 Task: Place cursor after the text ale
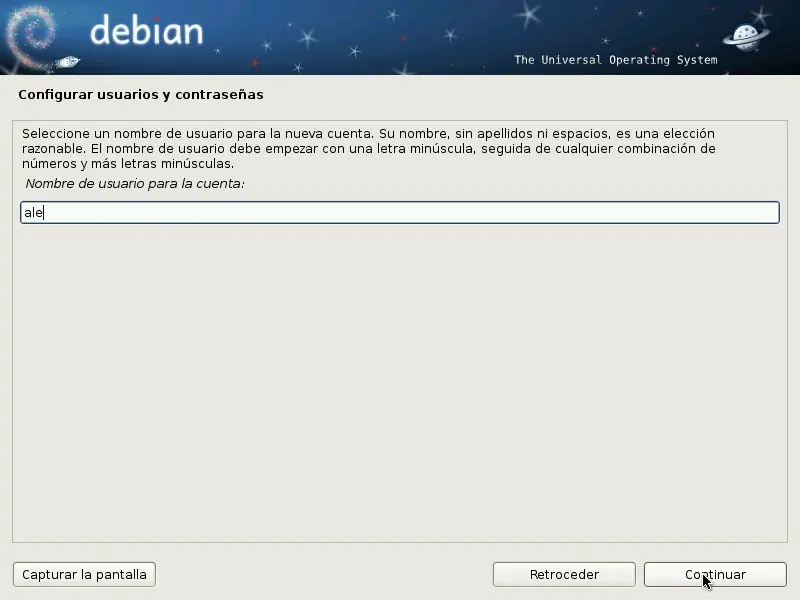[42, 212]
